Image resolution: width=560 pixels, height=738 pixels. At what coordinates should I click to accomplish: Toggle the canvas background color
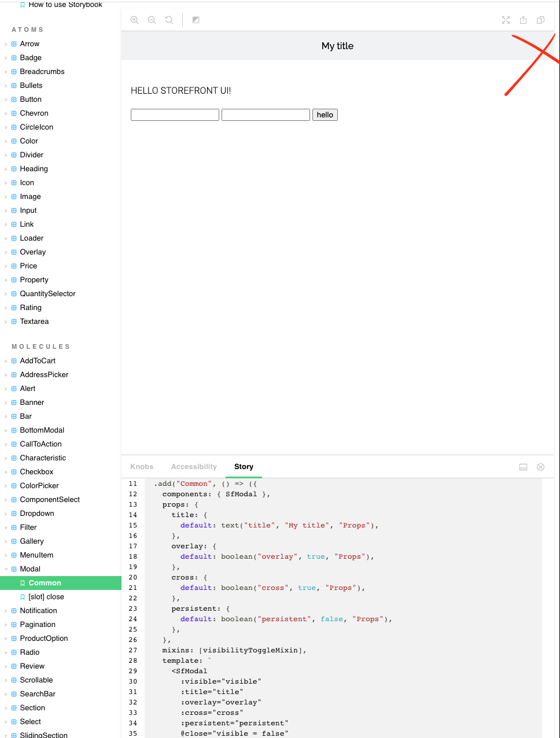coord(196,20)
